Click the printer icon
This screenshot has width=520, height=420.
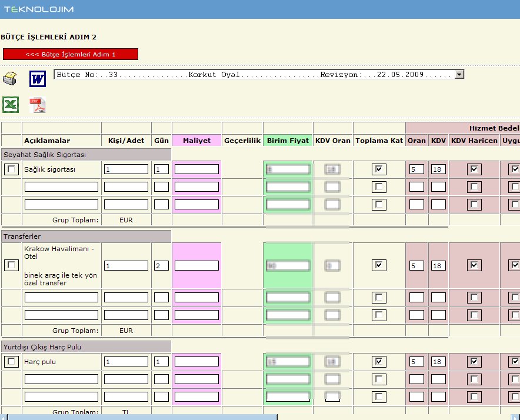[x=11, y=79]
